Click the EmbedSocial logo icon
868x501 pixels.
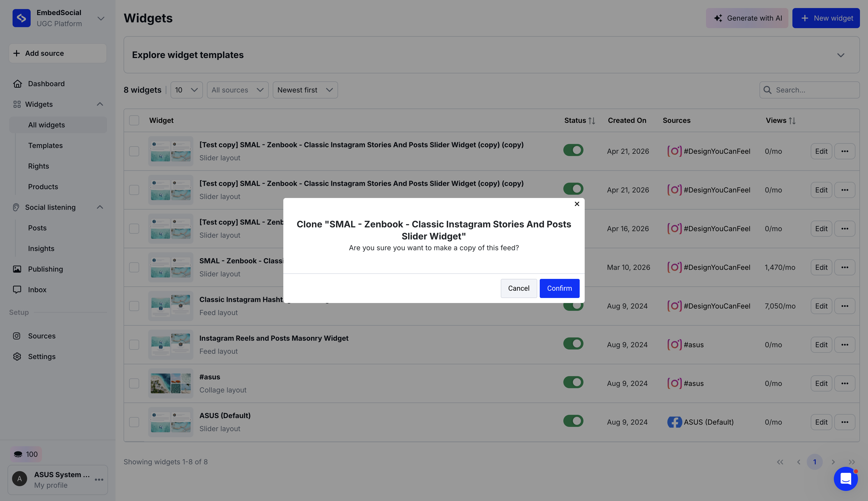pos(21,18)
